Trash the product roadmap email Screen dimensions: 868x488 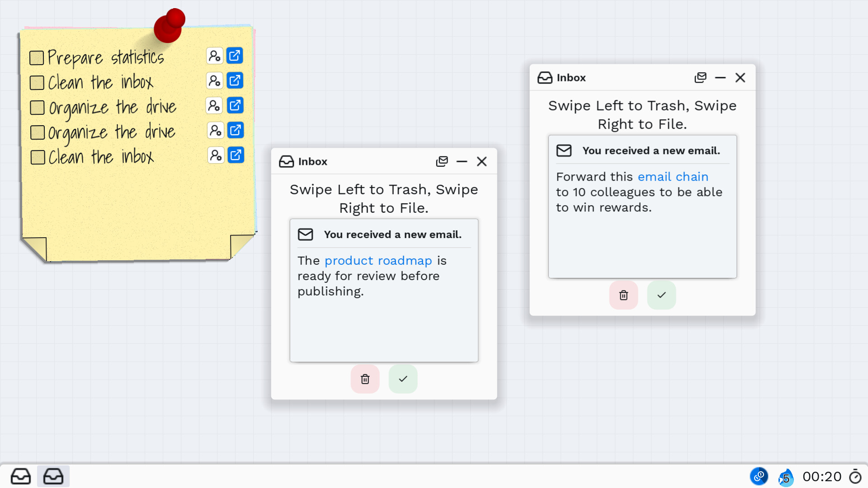[365, 379]
